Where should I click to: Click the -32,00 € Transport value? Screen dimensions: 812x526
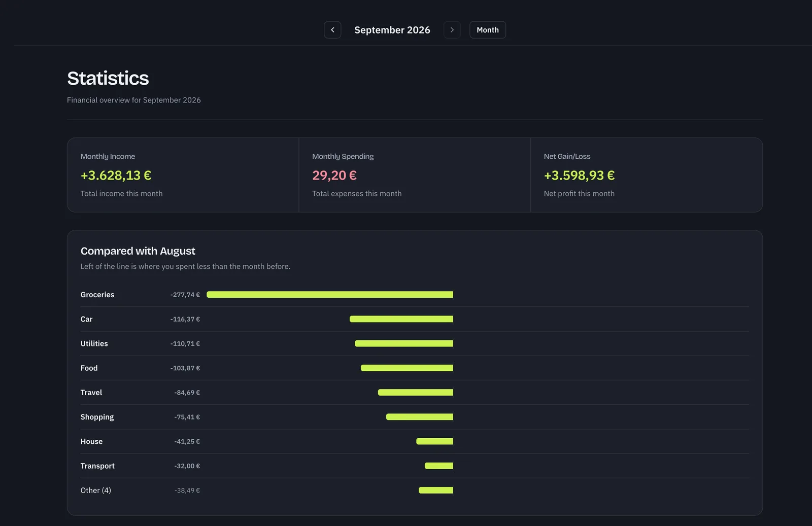pos(187,466)
